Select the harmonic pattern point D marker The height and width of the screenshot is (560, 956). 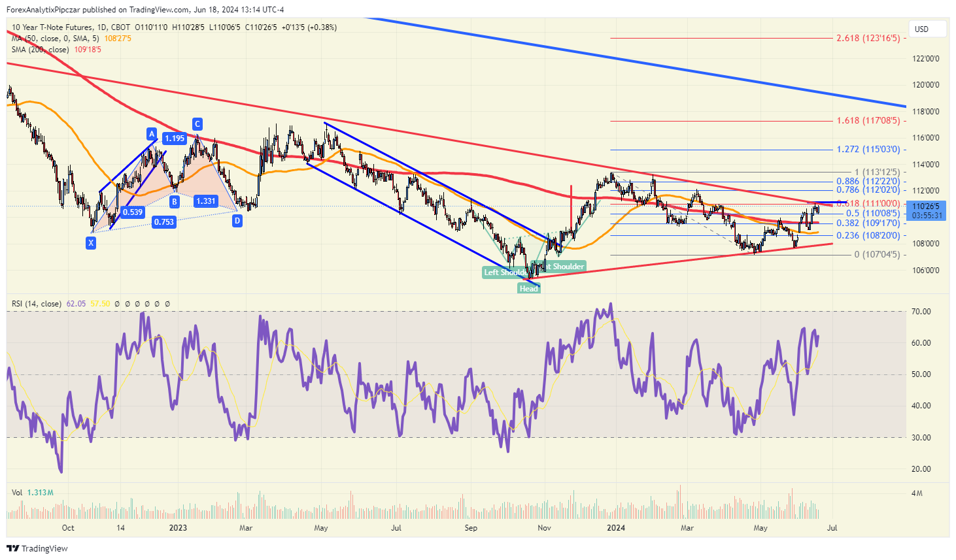237,221
